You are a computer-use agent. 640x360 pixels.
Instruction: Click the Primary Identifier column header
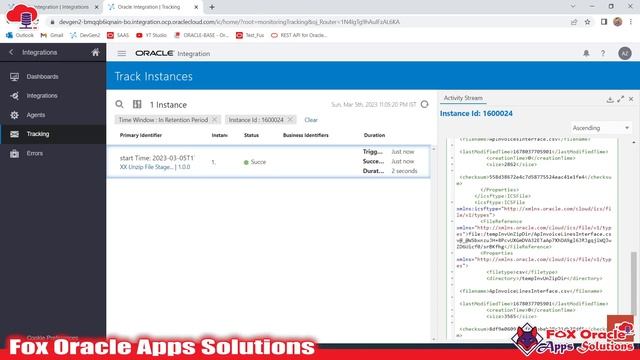[x=141, y=135]
